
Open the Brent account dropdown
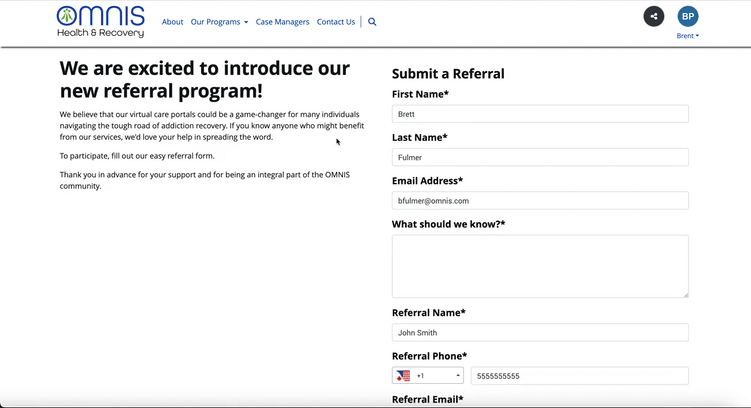click(687, 36)
